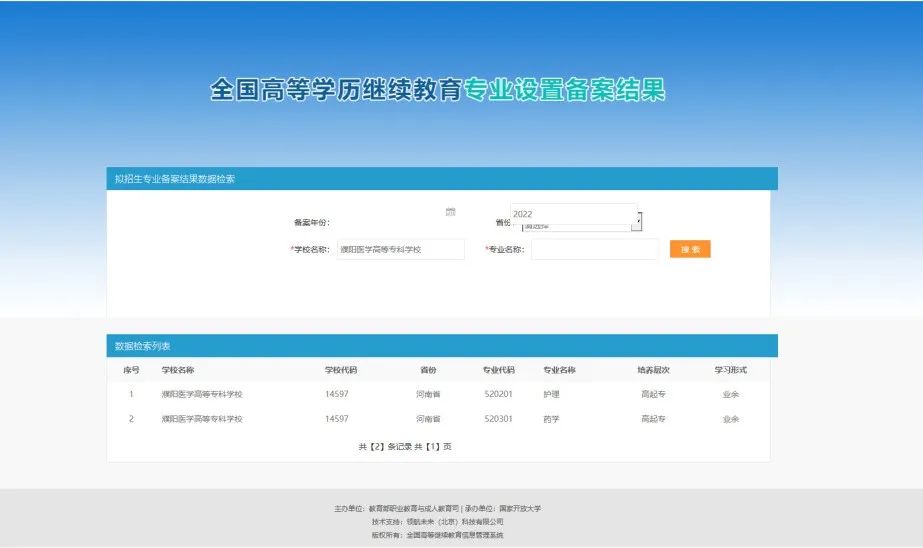Expand the 省份 dropdown arrow
Image resolution: width=923 pixels, height=548 pixels.
click(638, 221)
